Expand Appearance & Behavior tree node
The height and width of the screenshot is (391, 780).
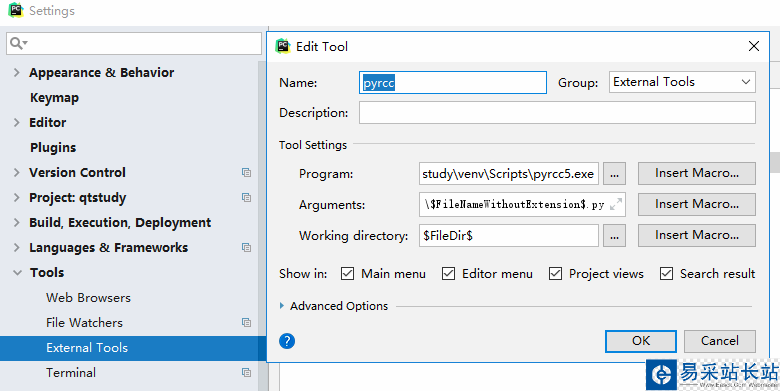pos(17,73)
